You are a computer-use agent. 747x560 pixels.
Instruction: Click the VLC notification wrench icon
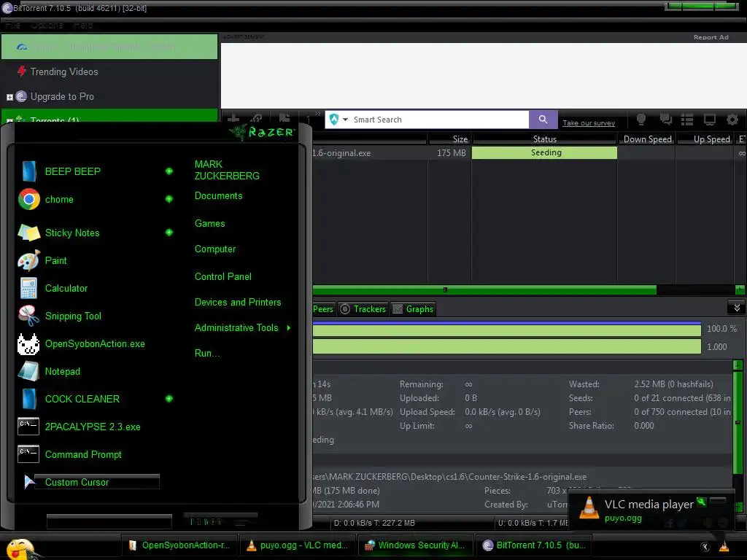click(x=701, y=501)
